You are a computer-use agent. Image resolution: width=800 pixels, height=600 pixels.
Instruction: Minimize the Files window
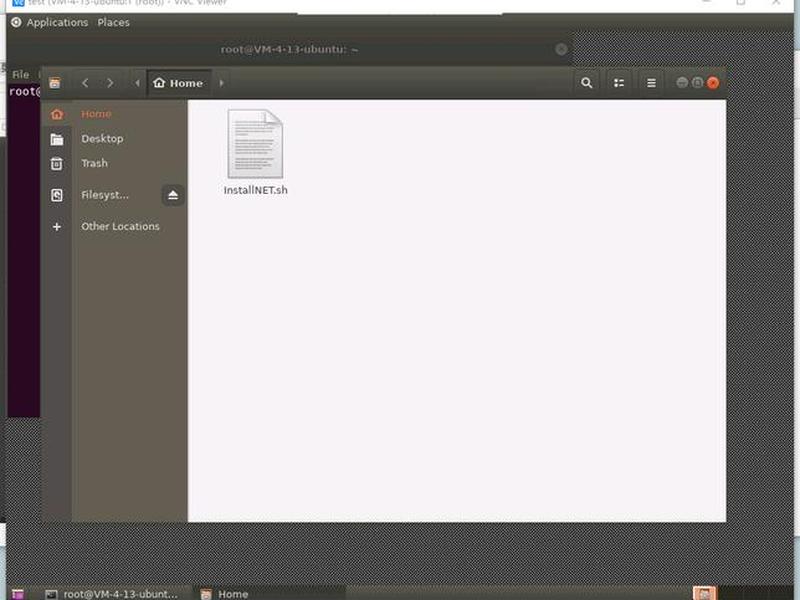pos(682,83)
